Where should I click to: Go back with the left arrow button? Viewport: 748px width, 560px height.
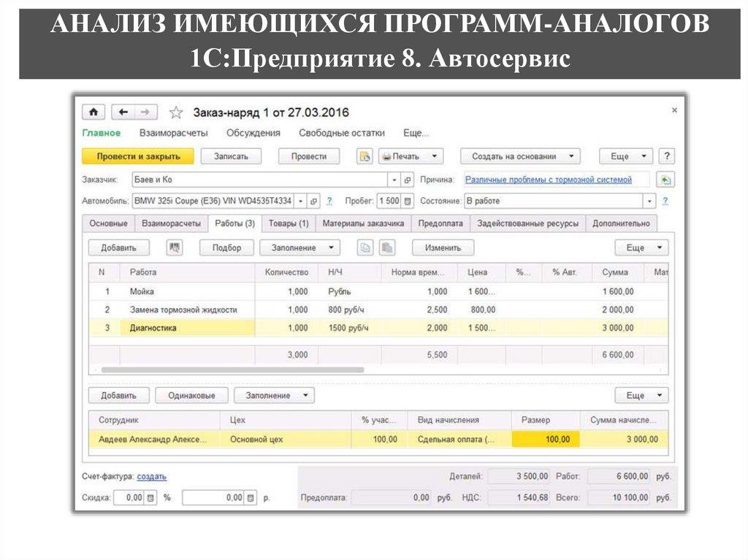pos(123,112)
